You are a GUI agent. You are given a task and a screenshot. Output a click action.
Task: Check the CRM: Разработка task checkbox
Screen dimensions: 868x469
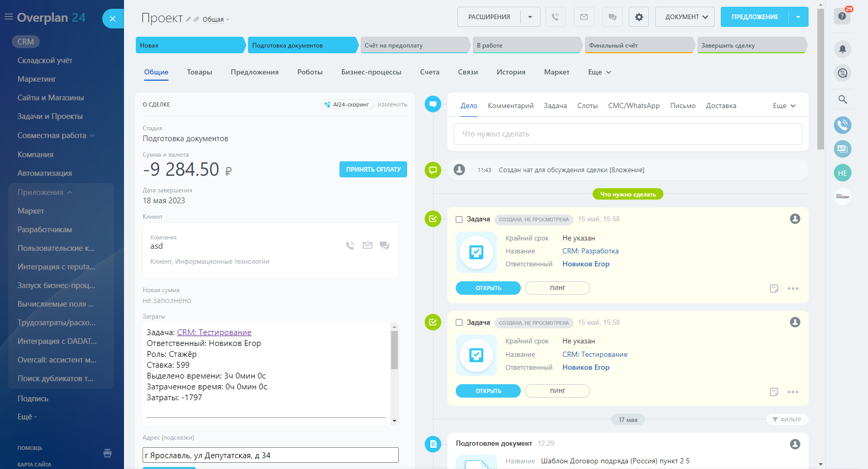pyautogui.click(x=459, y=219)
